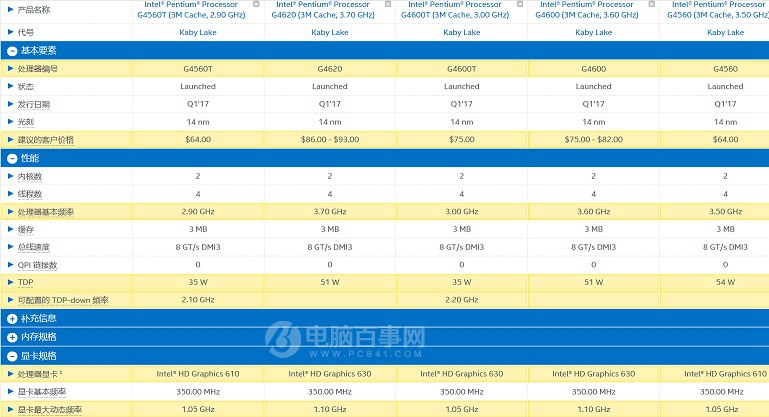Select the 2.10 GHz TDP-down frequency cell
Image resolution: width=769 pixels, height=417 pixels.
point(198,300)
